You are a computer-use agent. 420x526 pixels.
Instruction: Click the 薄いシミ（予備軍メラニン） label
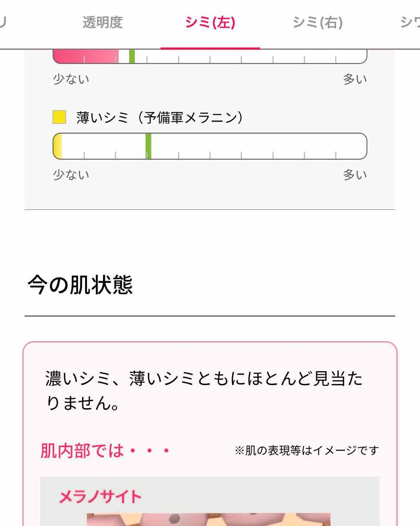pos(160,118)
